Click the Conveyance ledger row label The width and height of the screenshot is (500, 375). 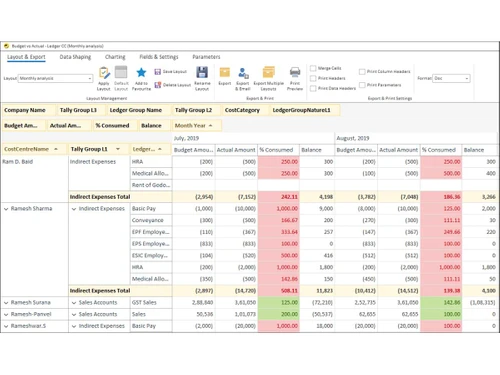(x=148, y=220)
